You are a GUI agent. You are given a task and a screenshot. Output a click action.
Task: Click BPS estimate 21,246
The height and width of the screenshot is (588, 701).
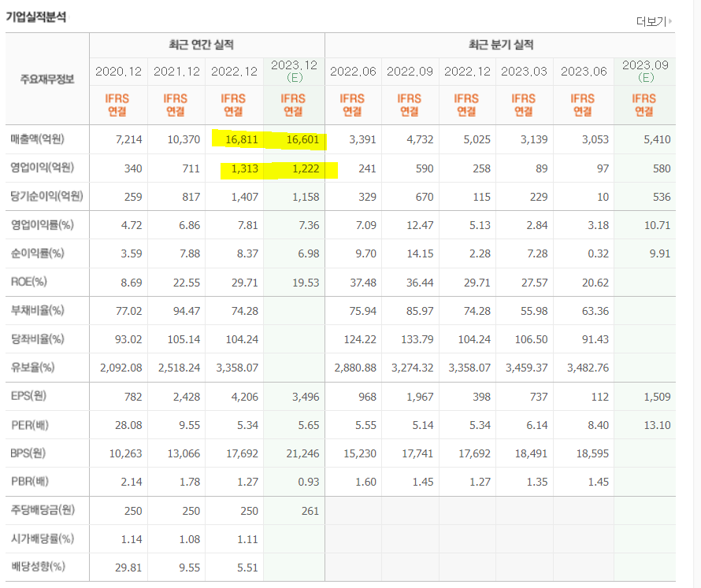click(302, 453)
